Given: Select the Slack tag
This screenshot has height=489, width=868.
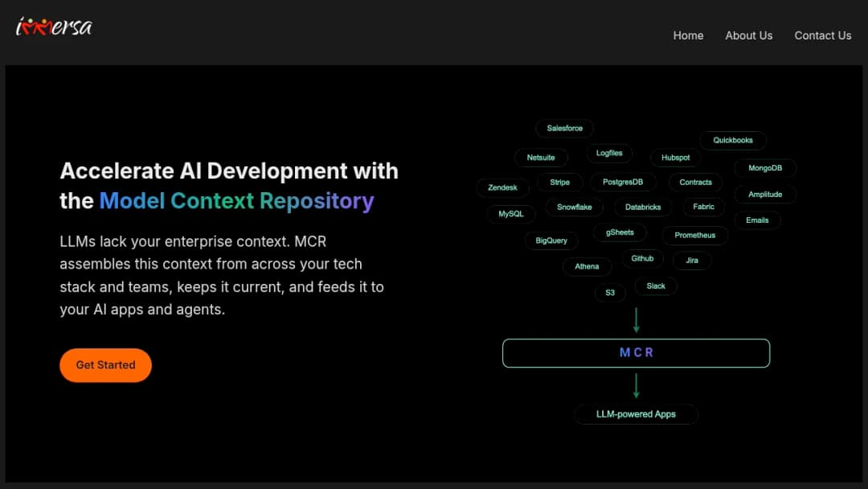Looking at the screenshot, I should 656,286.
